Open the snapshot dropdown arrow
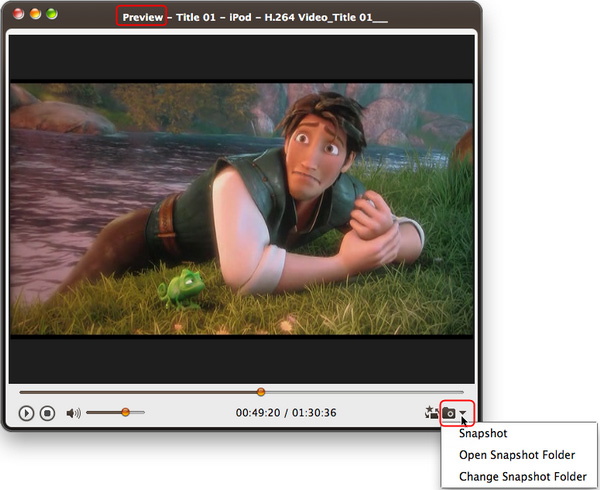 (463, 413)
